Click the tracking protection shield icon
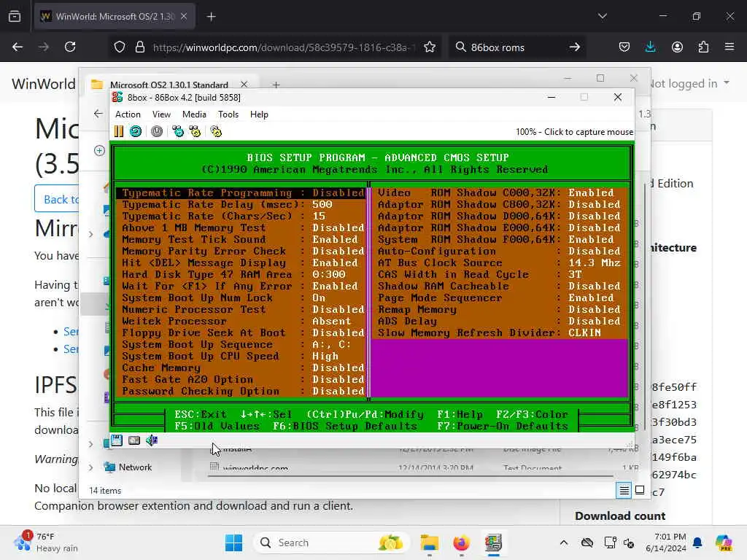The width and height of the screenshot is (747, 560). [x=120, y=47]
